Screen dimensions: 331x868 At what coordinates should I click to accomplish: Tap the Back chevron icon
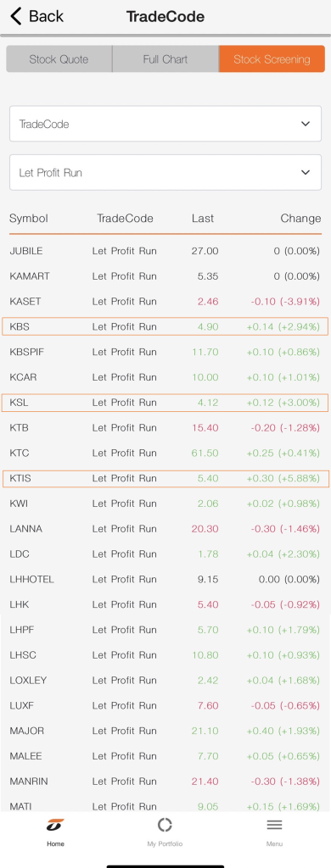[16, 17]
